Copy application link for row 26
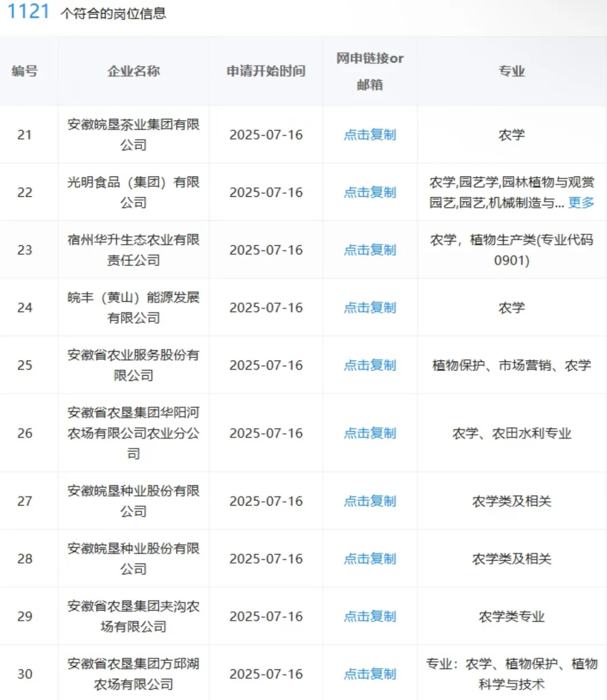 point(370,433)
